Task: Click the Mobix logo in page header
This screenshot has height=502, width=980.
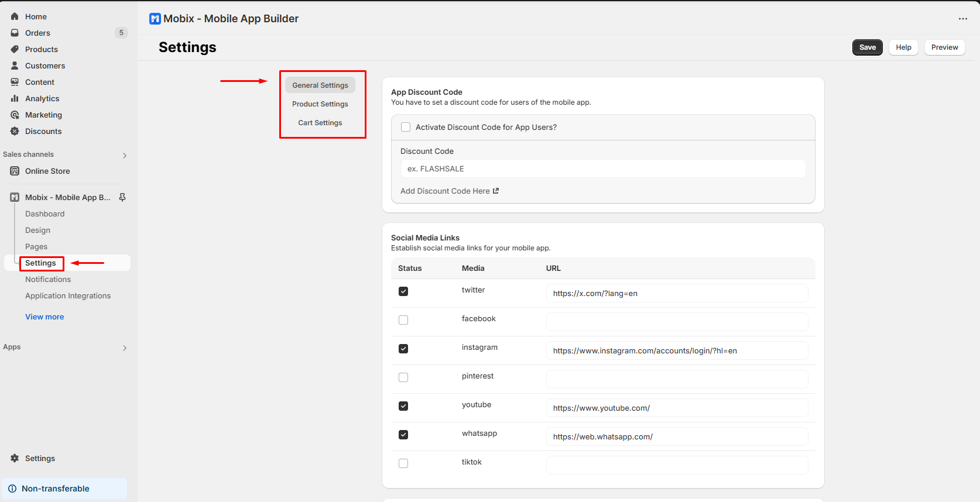Action: point(155,19)
